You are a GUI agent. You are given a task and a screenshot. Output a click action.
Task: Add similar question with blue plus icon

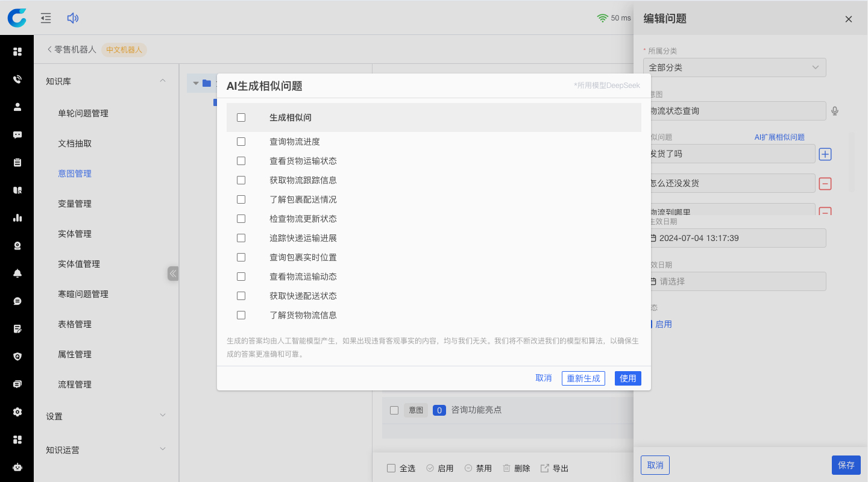(825, 154)
